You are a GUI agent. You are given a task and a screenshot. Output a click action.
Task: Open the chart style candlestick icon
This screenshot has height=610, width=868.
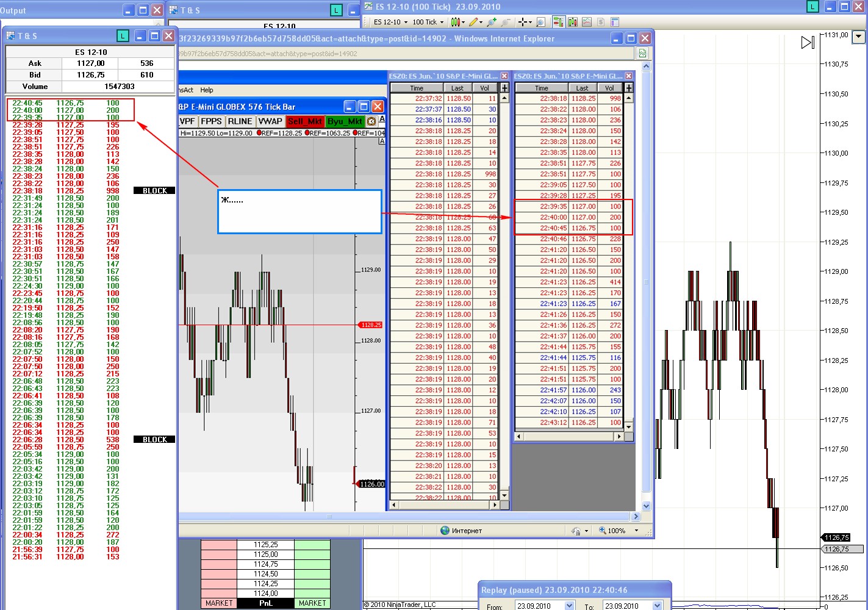click(456, 22)
